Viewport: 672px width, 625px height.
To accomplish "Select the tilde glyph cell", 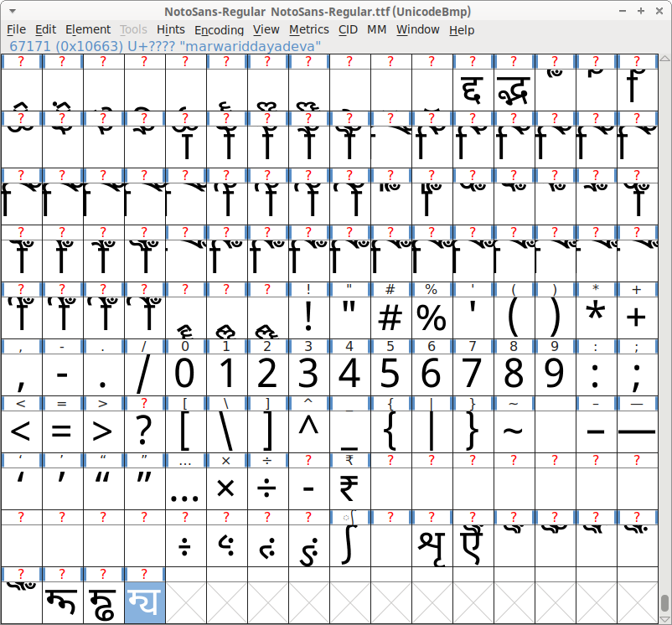I will tap(514, 431).
